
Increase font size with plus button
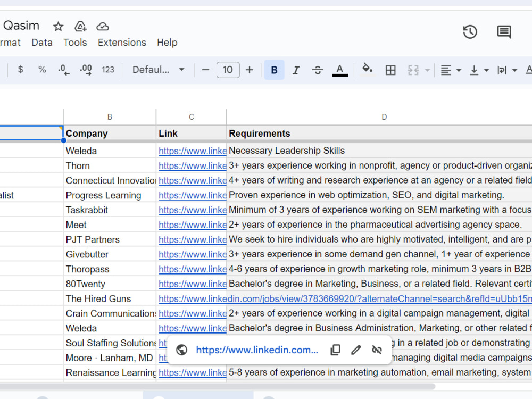point(250,70)
